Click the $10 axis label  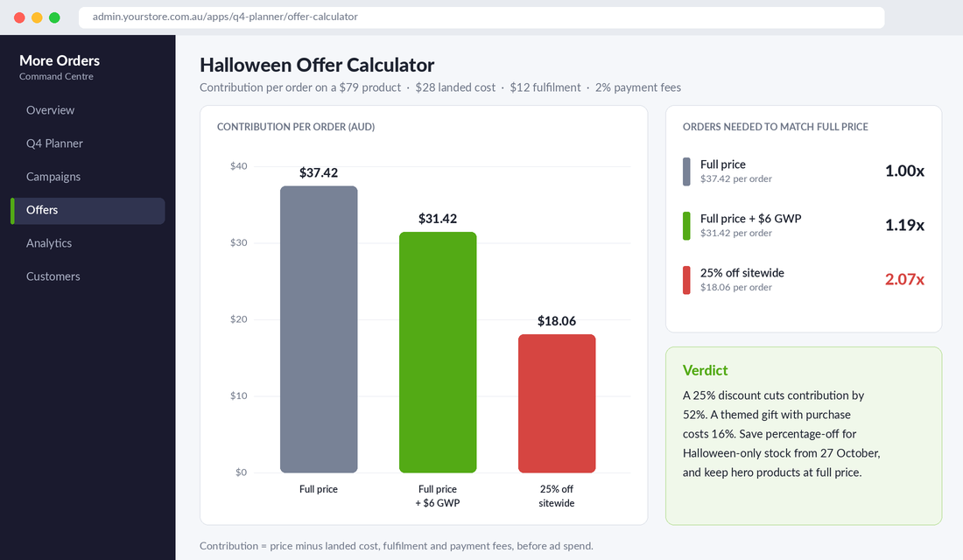point(239,396)
